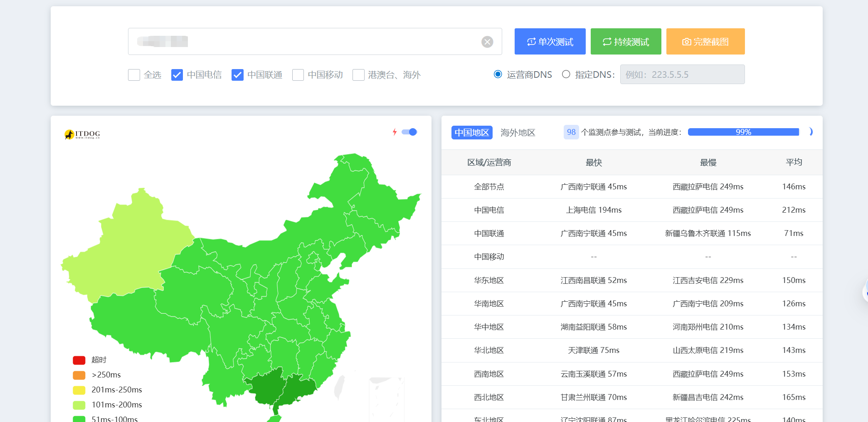868x422 pixels.
Task: Click the 新疆昌吉电信 242ms cell
Action: click(708, 397)
